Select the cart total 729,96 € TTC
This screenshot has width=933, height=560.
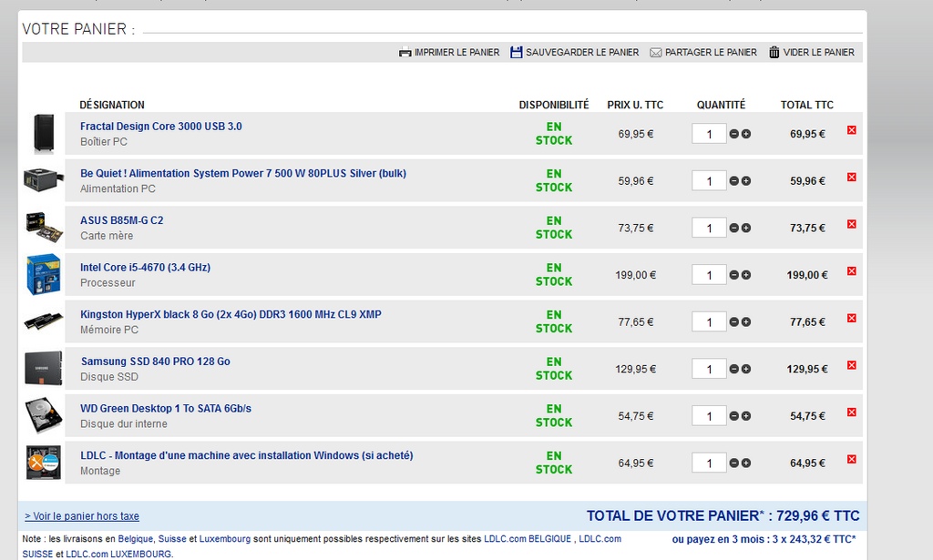pos(818,515)
